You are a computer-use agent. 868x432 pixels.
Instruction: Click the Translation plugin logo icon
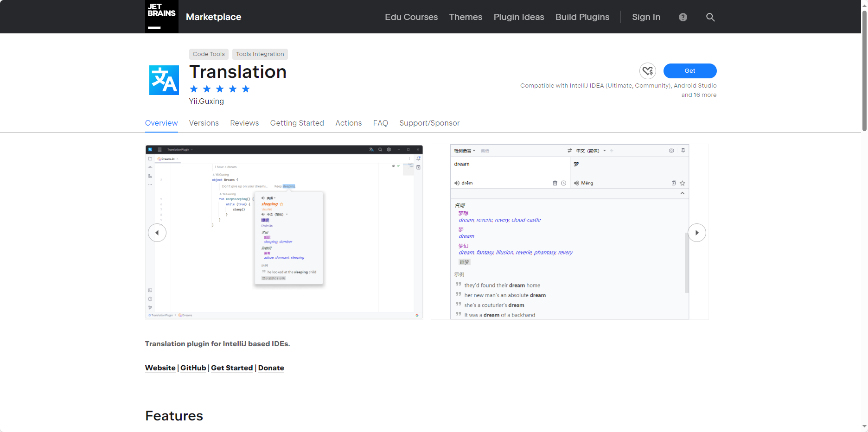pos(164,80)
